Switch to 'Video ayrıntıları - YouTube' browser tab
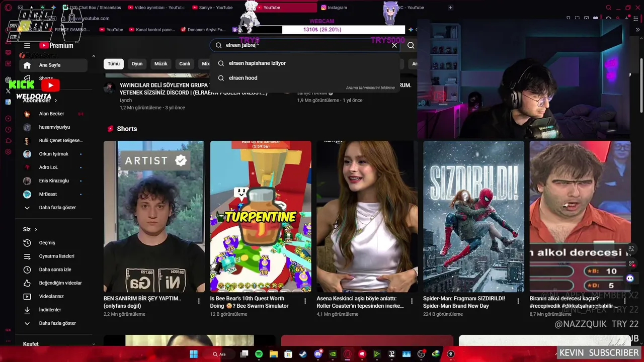 tap(156, 8)
